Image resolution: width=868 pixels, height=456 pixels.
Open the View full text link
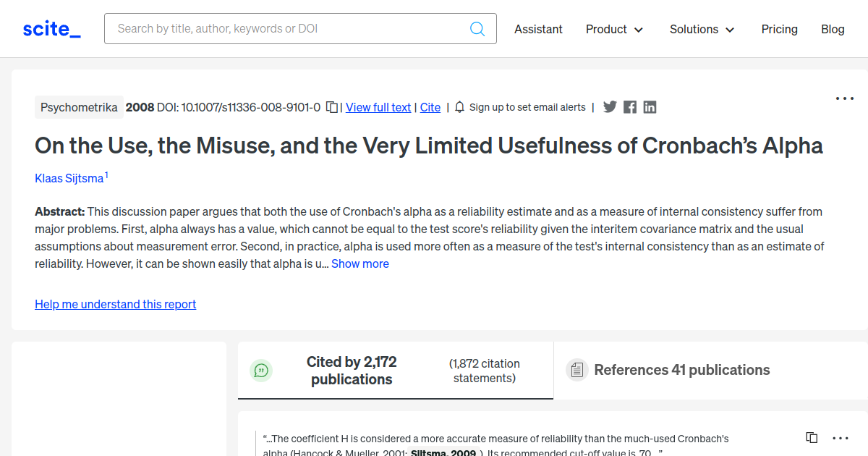[378, 106]
